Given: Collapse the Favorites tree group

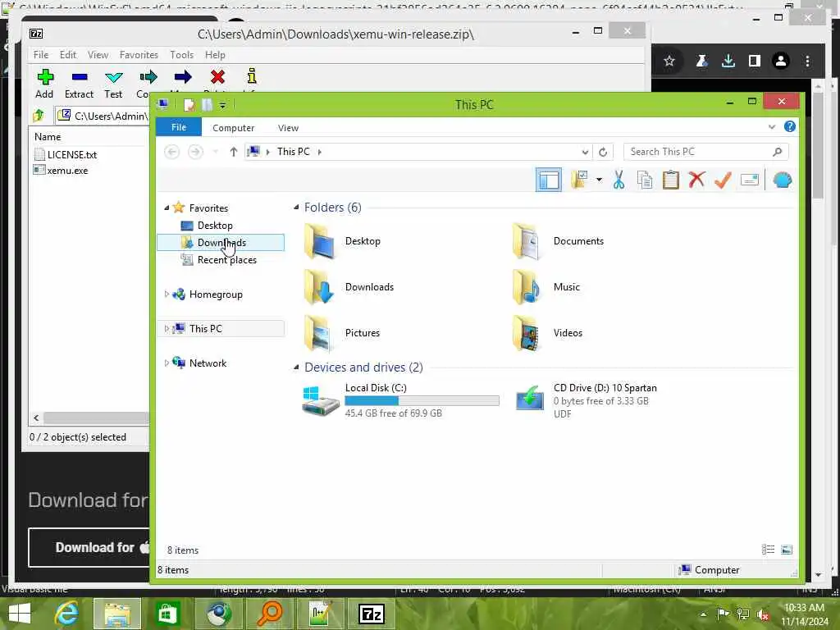Looking at the screenshot, I should 167,208.
